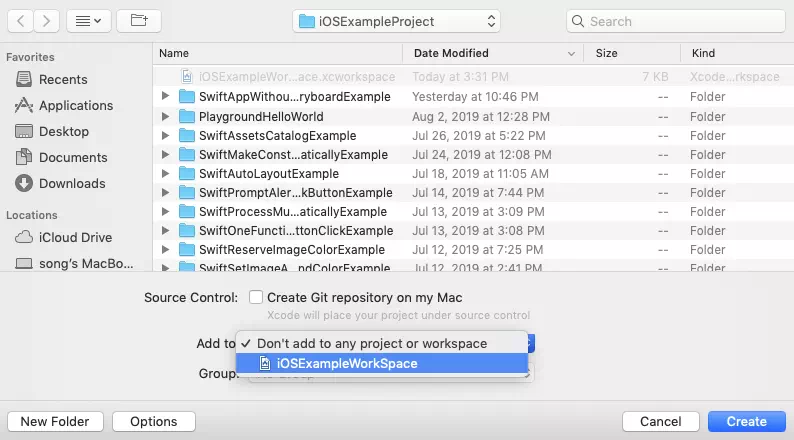Select SwiftMakeConst...aticallyExample folder icon
Viewport: 794px width, 440px height.
pos(187,154)
